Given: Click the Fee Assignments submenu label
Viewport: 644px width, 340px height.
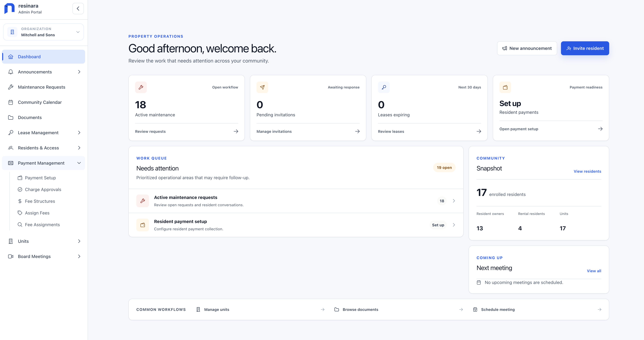Looking at the screenshot, I should [43, 225].
